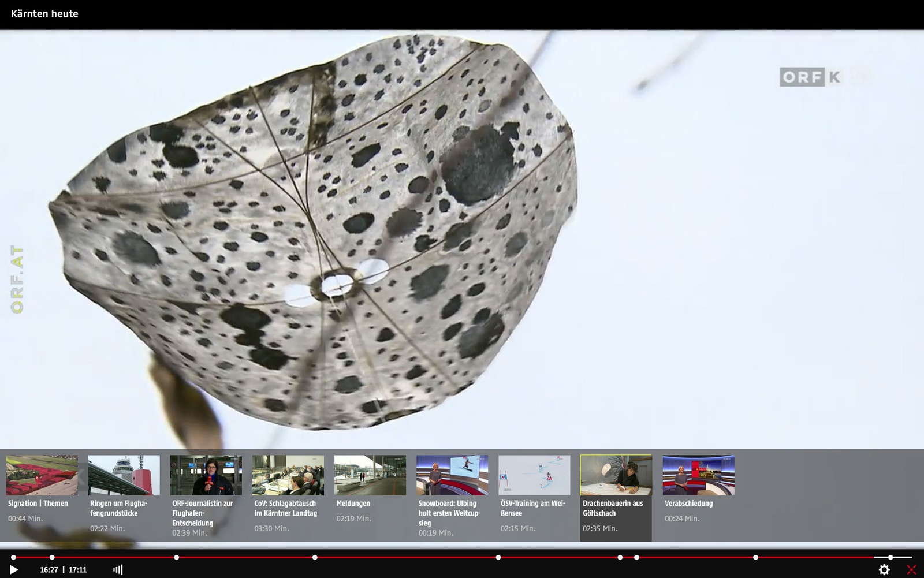Select the Meldungen chapter thumbnail

coord(370,475)
